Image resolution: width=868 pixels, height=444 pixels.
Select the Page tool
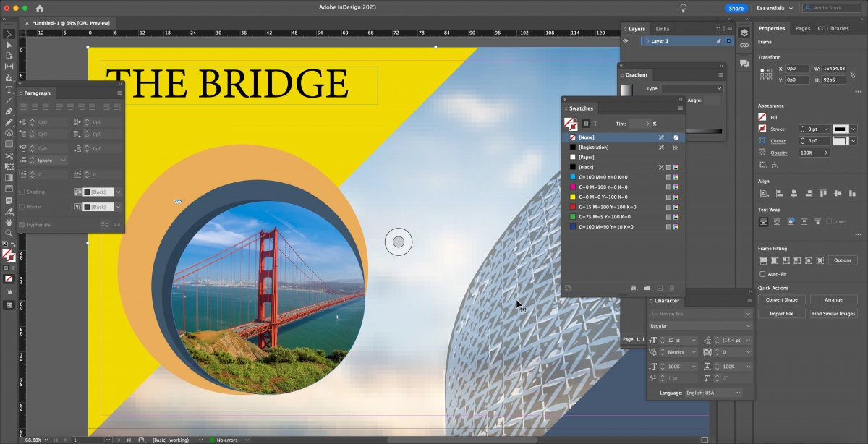(9, 56)
